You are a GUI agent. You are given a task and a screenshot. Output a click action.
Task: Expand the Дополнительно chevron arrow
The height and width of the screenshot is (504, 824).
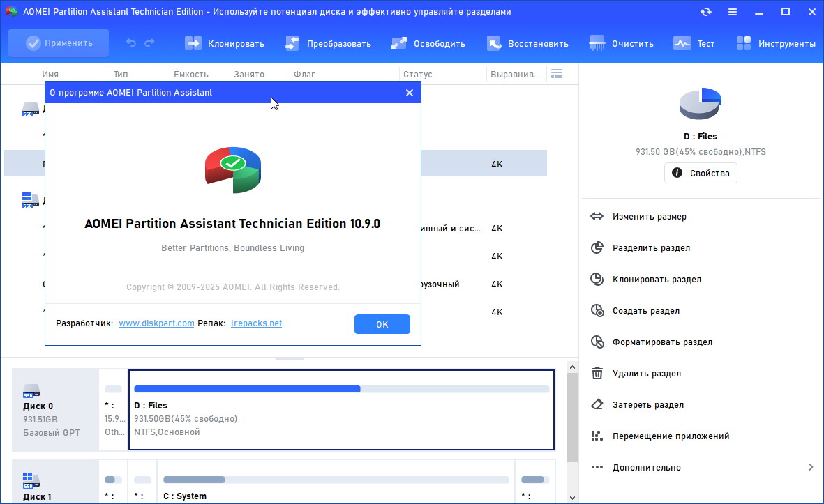pyautogui.click(x=811, y=467)
